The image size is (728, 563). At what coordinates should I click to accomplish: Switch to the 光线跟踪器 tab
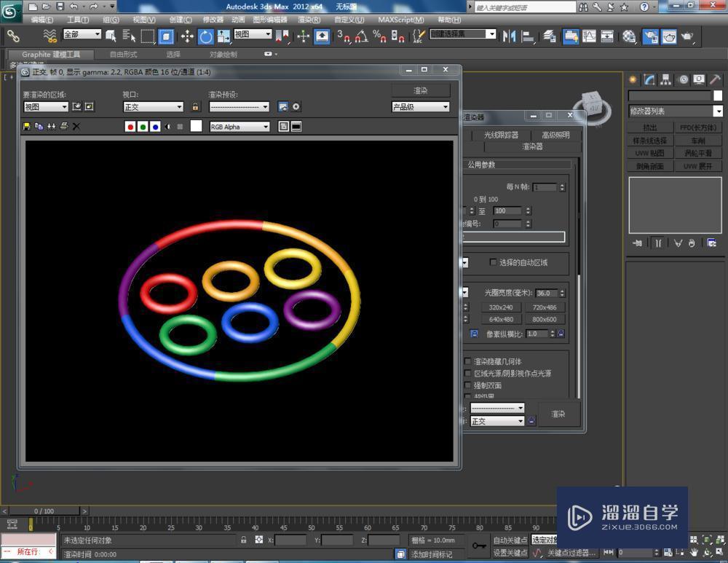click(502, 135)
